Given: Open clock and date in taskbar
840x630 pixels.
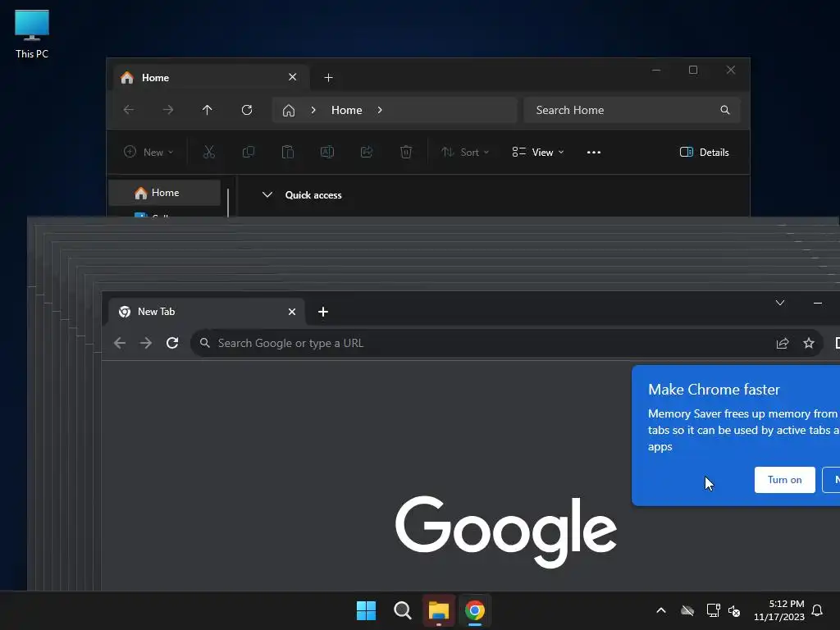Looking at the screenshot, I should tap(779, 610).
